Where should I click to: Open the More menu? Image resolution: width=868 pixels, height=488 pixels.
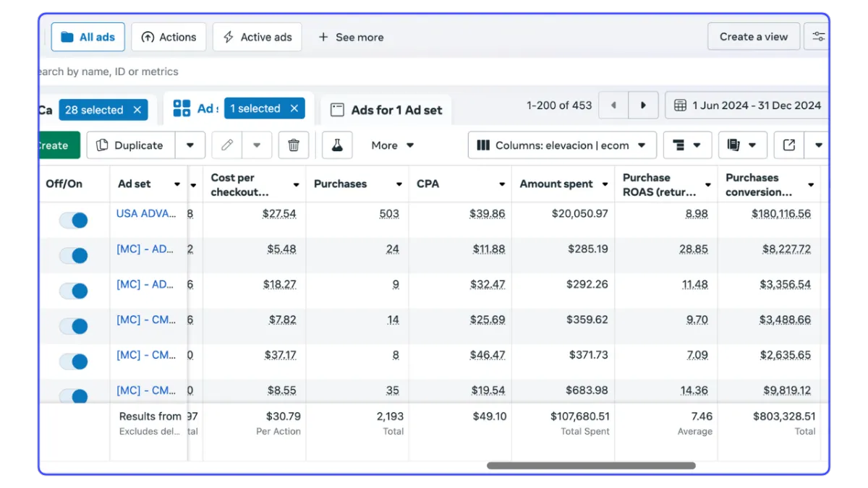[393, 145]
